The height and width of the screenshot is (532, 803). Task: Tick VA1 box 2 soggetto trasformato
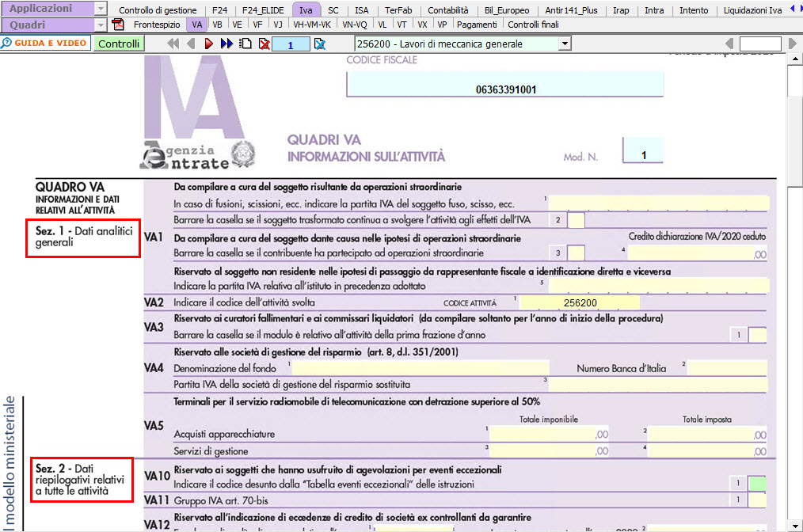(x=577, y=220)
